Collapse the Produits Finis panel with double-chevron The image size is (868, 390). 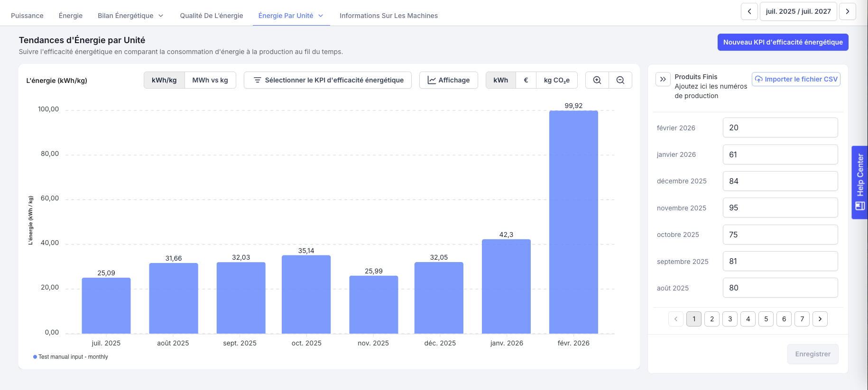click(x=663, y=79)
